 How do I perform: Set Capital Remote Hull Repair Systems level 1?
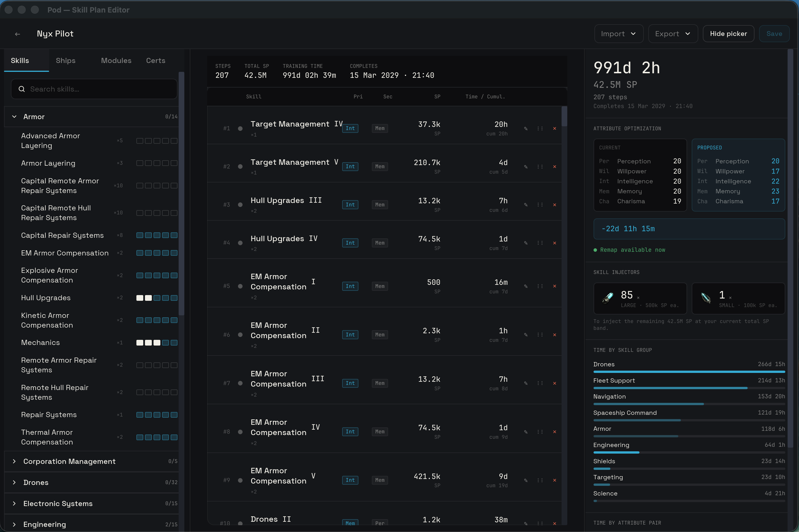coord(140,213)
